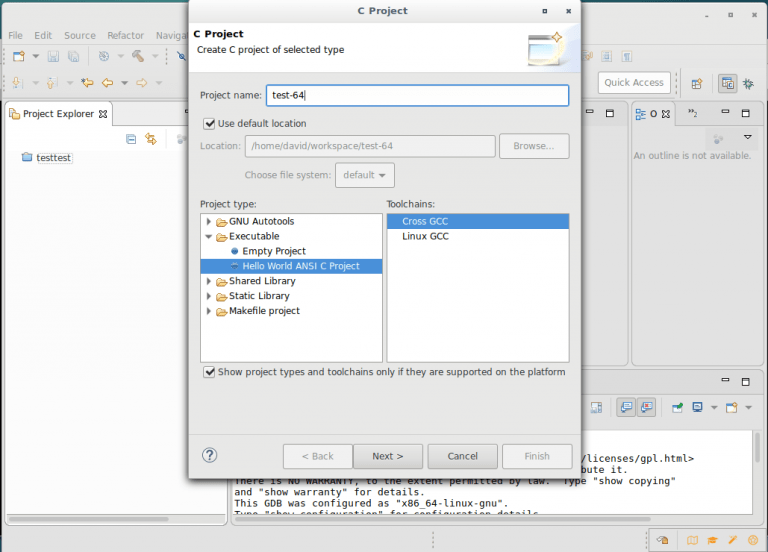Click the Forward navigation arrow icon
Screen dimensions: 768x552
pos(142,83)
